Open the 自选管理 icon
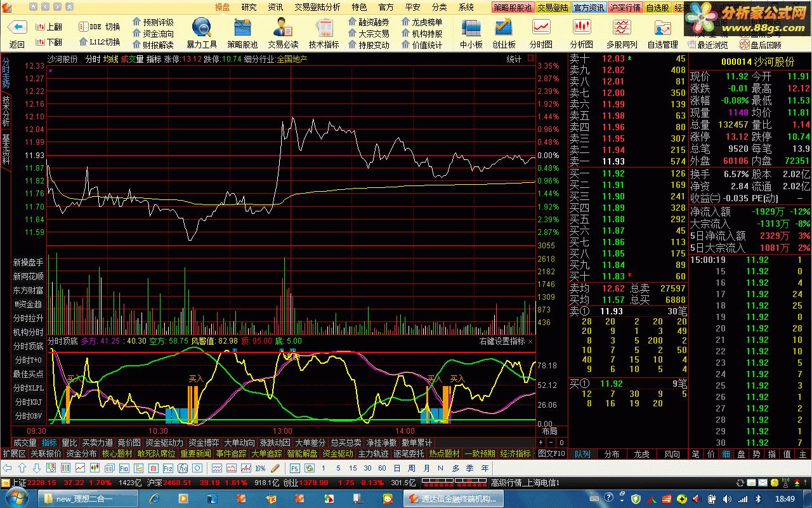Viewport: 812px width, 508px height. (662, 28)
